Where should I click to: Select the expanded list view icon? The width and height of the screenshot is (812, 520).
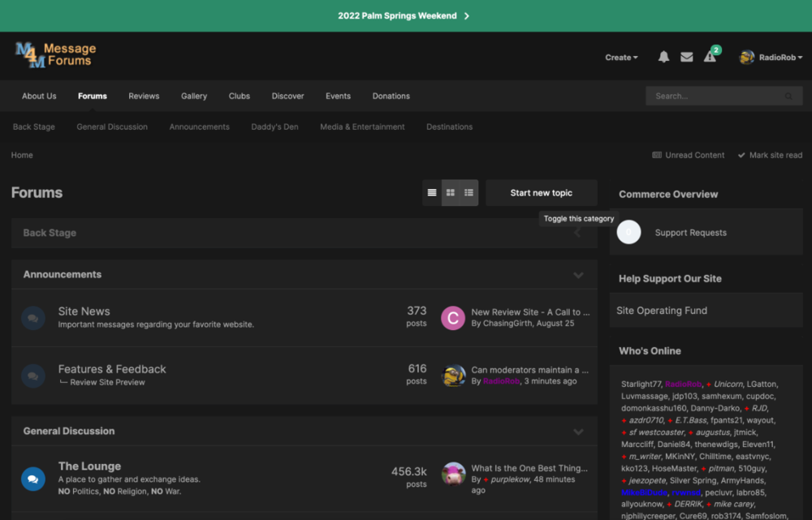pyautogui.click(x=469, y=192)
